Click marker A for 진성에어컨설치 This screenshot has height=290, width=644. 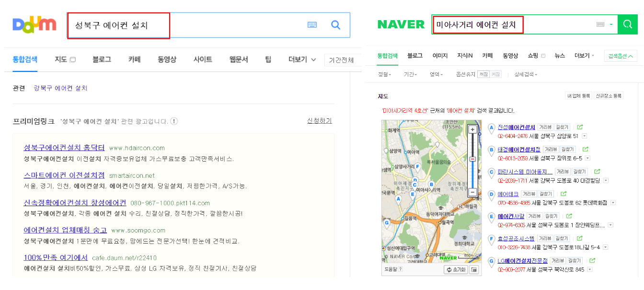[x=491, y=128]
